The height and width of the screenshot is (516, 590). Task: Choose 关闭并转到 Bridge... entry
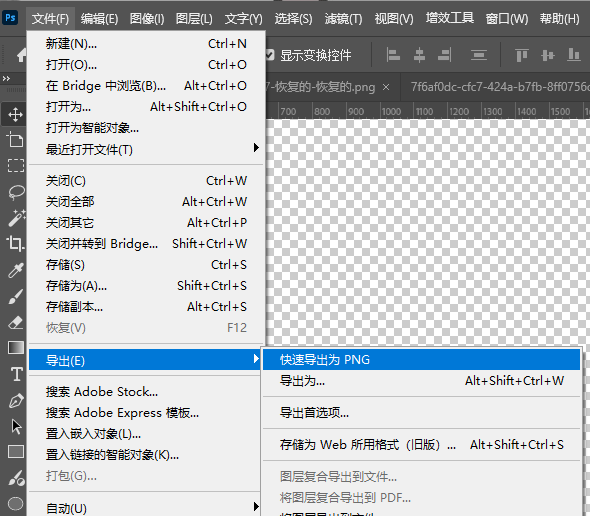(146, 244)
